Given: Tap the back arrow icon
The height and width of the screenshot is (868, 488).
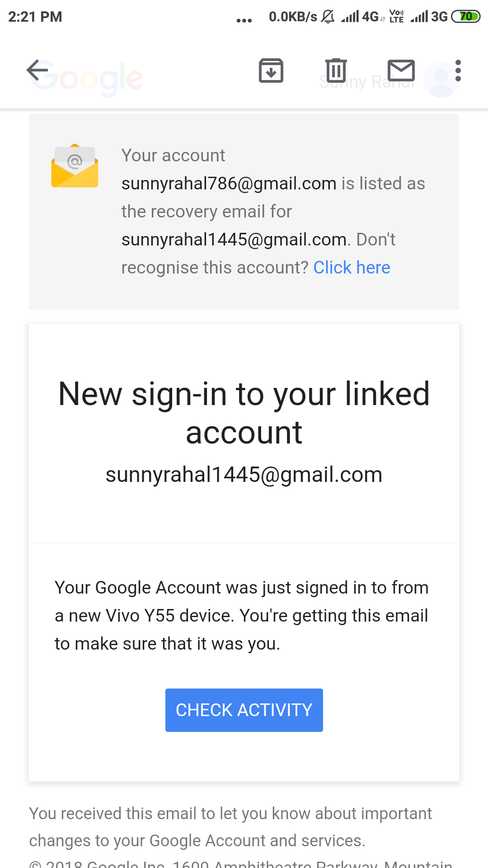Looking at the screenshot, I should (37, 70).
